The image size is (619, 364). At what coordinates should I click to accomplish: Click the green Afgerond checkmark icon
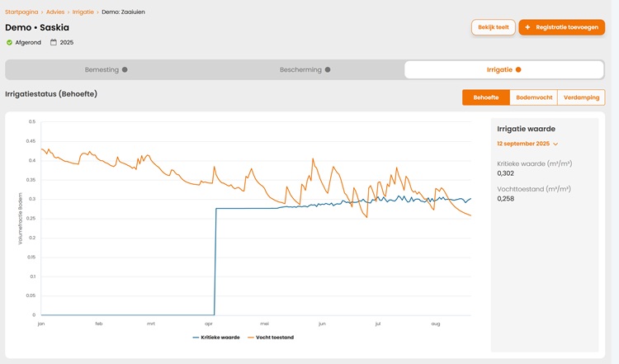[9, 42]
